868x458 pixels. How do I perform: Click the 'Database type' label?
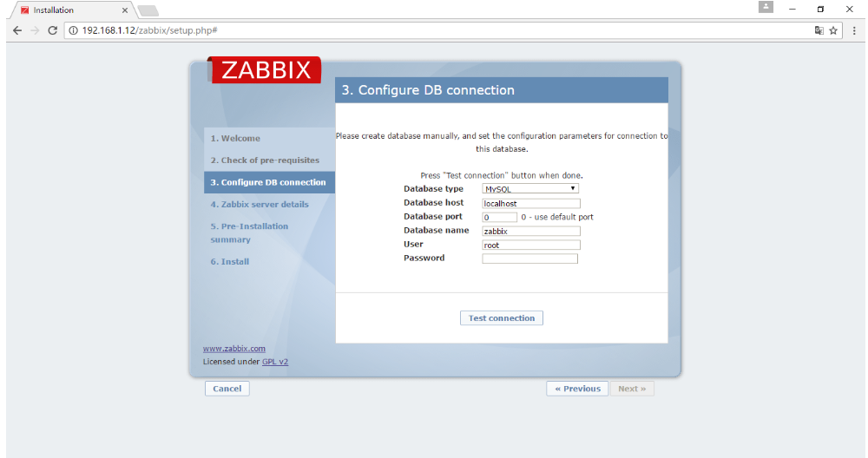433,188
